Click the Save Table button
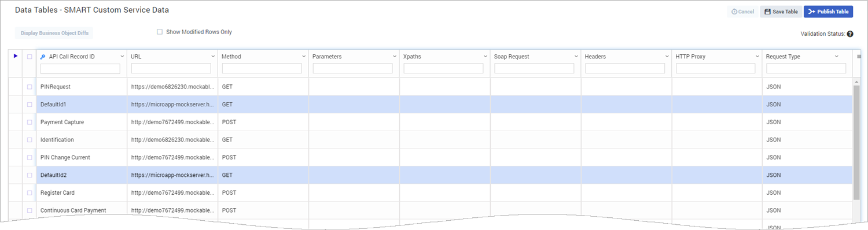Viewport: 868px width, 230px height. 781,12
